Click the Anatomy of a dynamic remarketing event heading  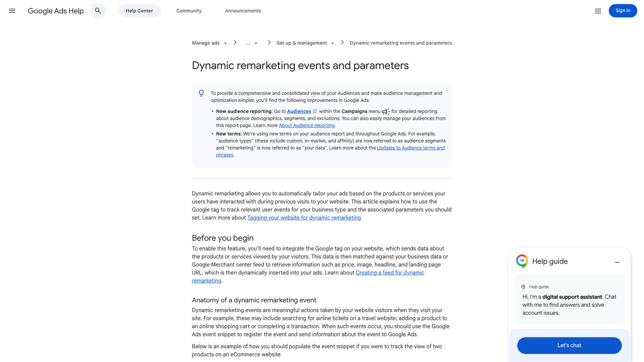click(x=254, y=300)
